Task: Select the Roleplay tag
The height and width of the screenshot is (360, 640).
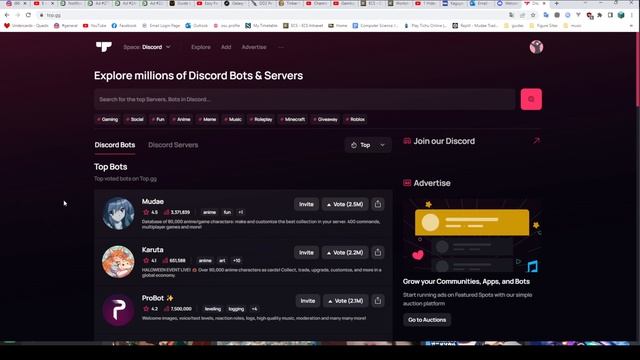Action: point(261,119)
